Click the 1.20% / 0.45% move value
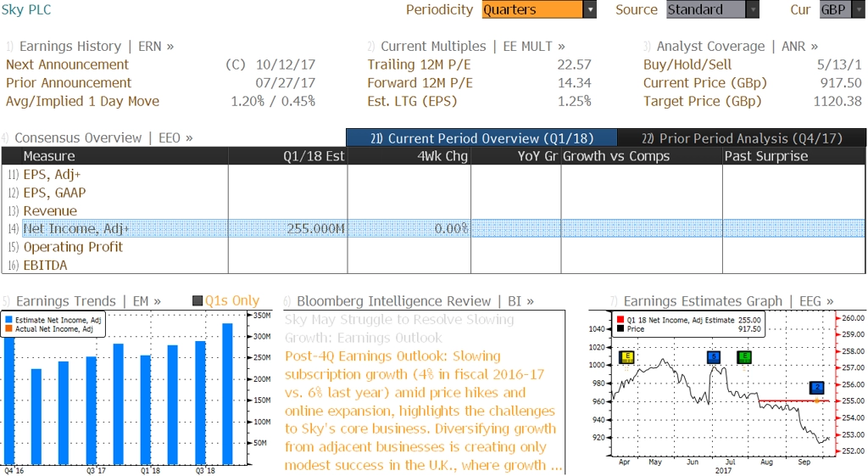The height and width of the screenshot is (476, 868). coord(273,101)
